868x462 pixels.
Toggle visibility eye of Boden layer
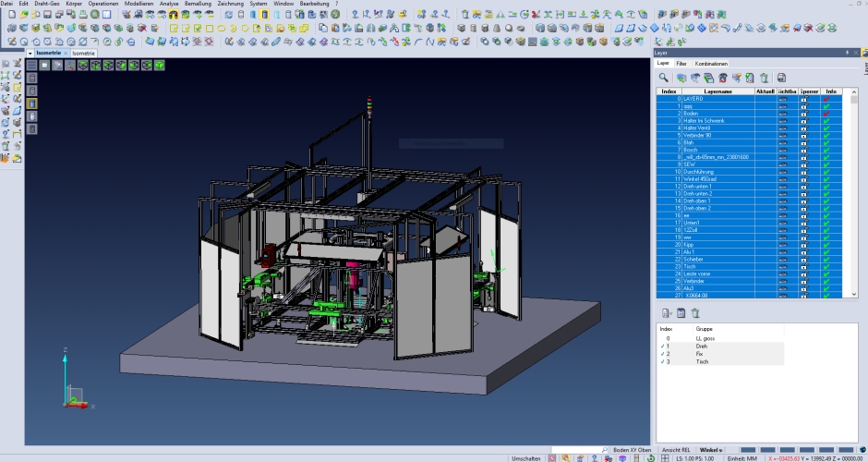click(783, 114)
